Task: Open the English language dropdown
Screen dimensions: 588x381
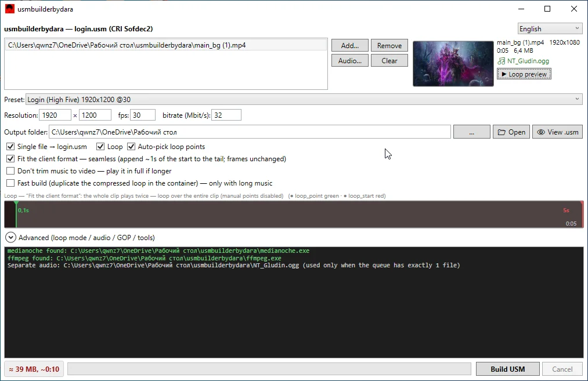Action: 550,29
